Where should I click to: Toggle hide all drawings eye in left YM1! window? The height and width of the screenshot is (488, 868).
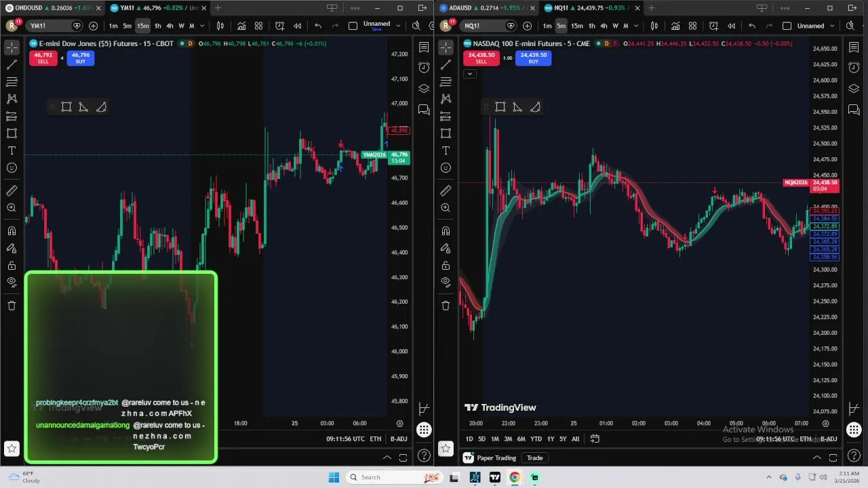click(12, 282)
